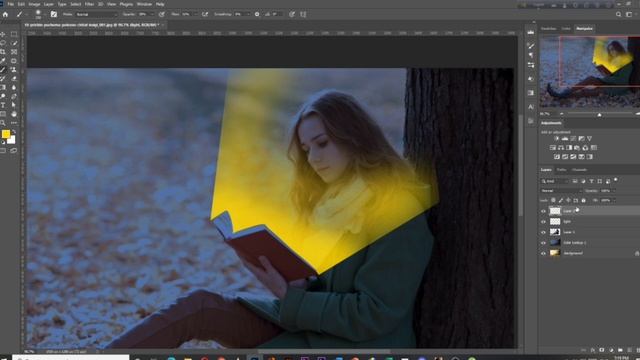
Task: Open the Filter menu
Action: (x=89, y=4)
